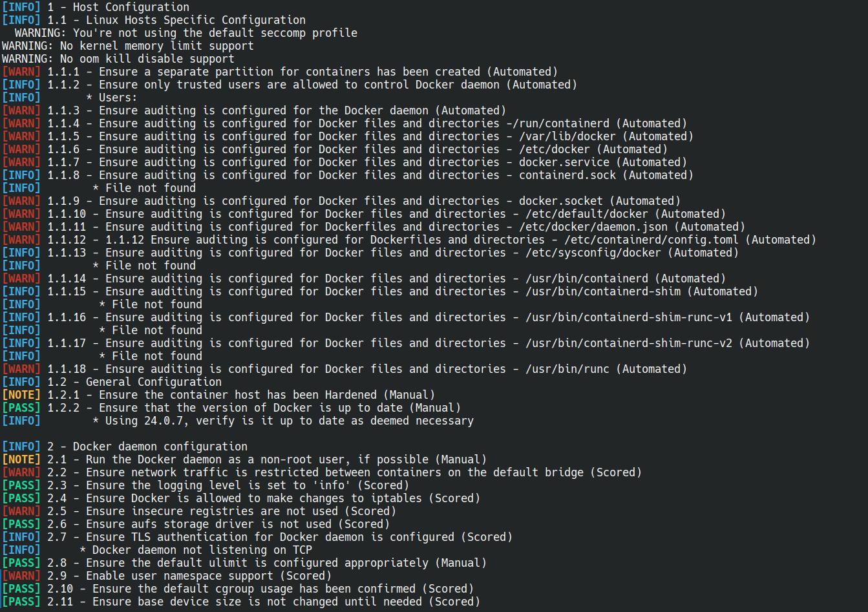Click 'Docker daemon not listening on TCP'
The height and width of the screenshot is (612, 868).
coord(202,550)
